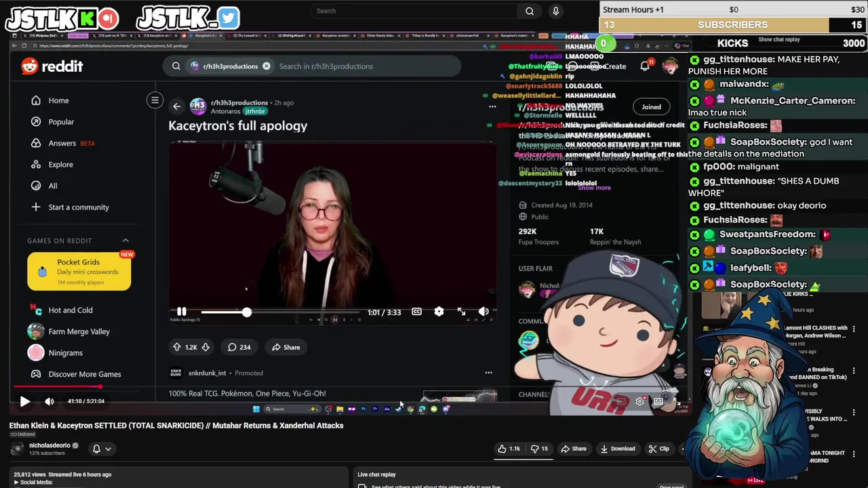868x488 pixels.
Task: Click the Download button
Action: [x=617, y=449]
